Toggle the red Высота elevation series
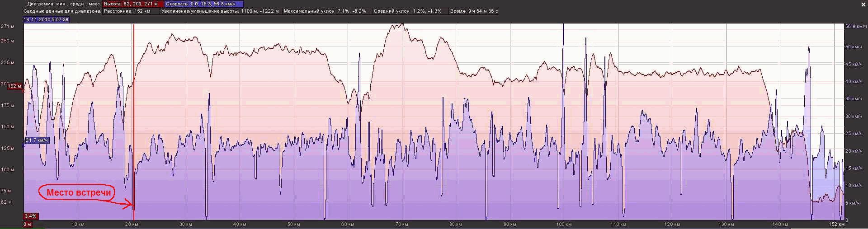Viewport: 868px width, 229px height. pos(131,4)
